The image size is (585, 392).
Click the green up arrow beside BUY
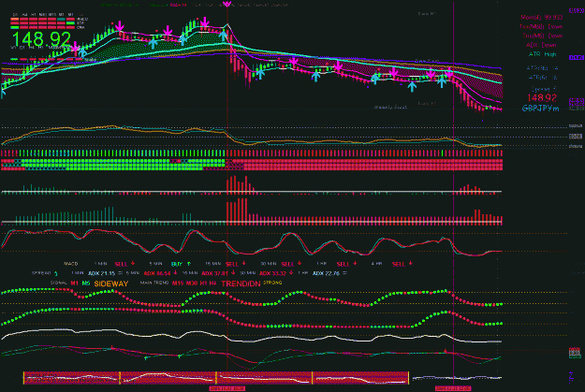pos(189,264)
